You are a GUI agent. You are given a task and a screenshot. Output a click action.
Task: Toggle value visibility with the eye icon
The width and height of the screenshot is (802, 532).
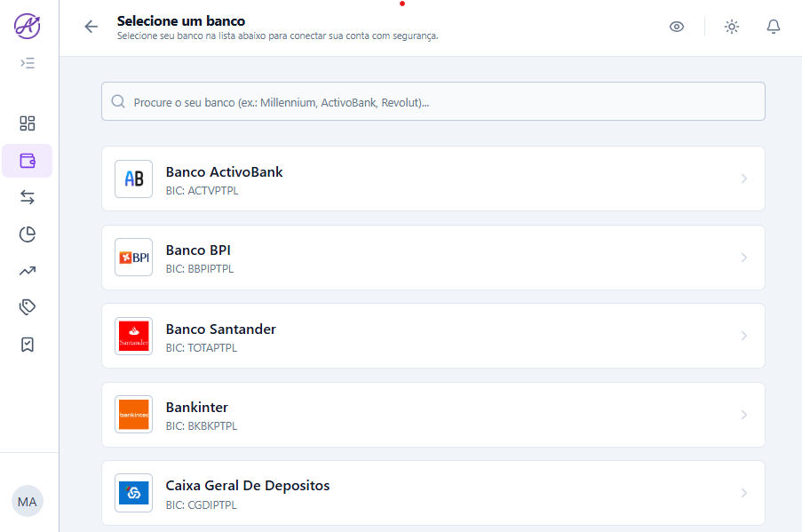pos(676,27)
